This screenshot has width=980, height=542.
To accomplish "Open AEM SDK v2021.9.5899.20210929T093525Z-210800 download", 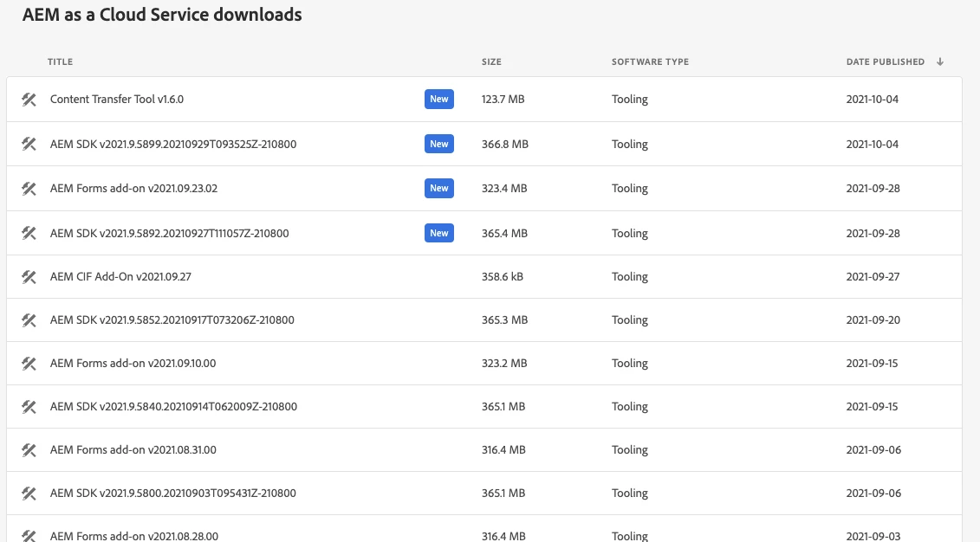I will 173,145.
